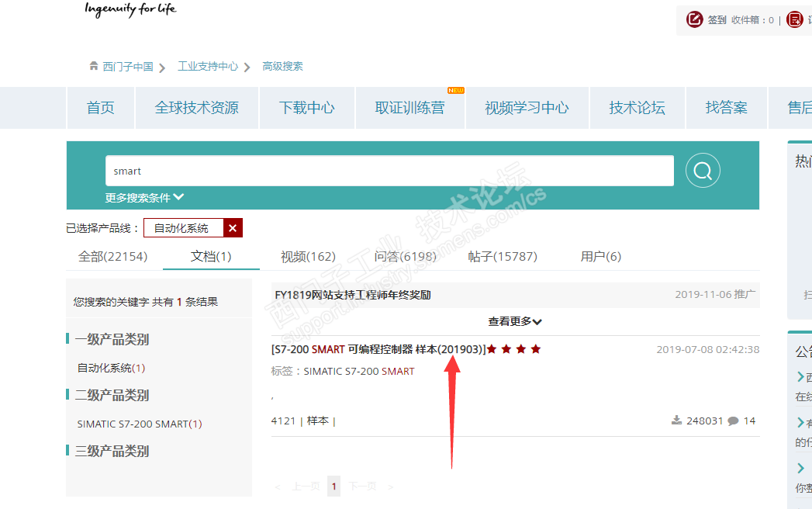
Task: Click the SIMATIC S7-200 SMART tag
Action: click(359, 371)
